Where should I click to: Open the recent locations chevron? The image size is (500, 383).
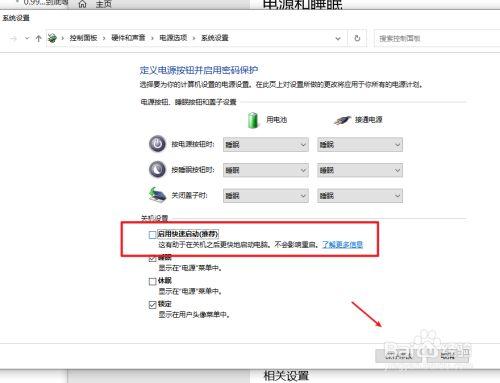tap(27, 38)
